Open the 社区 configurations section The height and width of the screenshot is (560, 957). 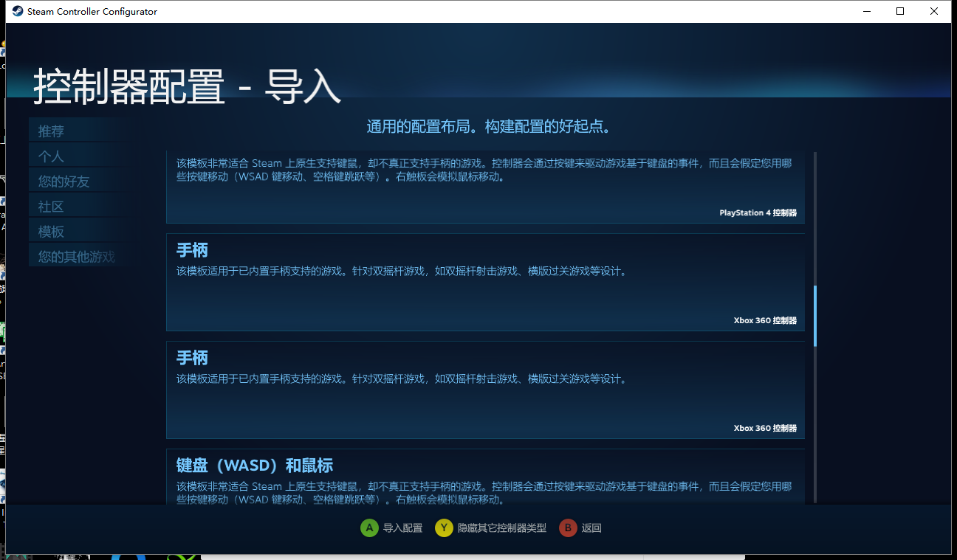(x=50, y=205)
